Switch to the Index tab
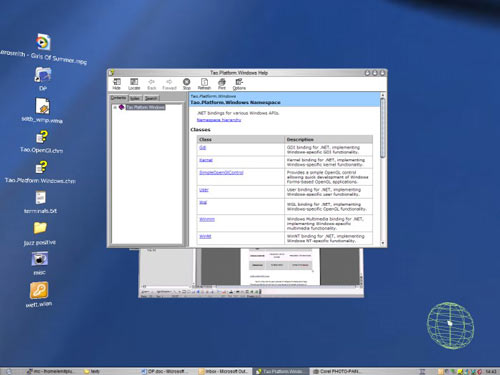The height and width of the screenshot is (375, 500). click(135, 98)
